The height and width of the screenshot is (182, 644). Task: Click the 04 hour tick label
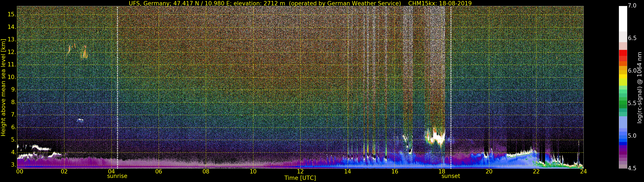coord(111,172)
